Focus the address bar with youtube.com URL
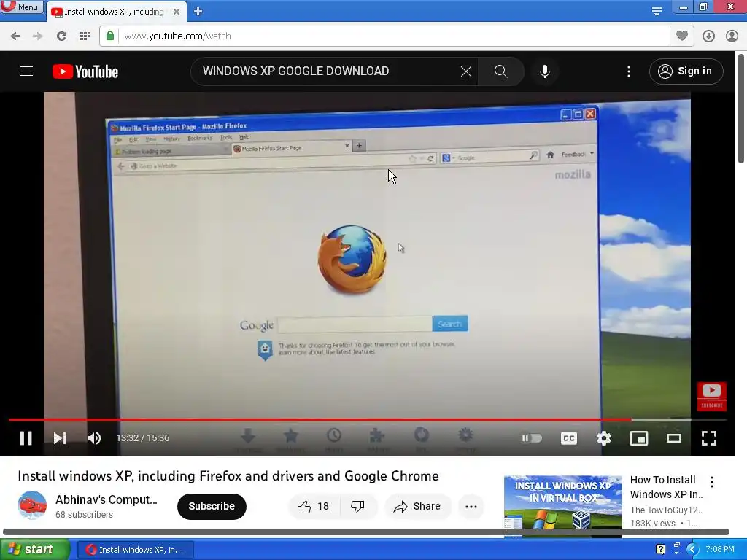 pyautogui.click(x=393, y=36)
